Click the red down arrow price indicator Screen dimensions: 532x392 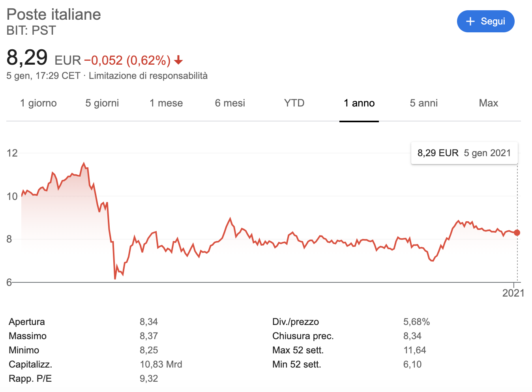[x=178, y=60]
